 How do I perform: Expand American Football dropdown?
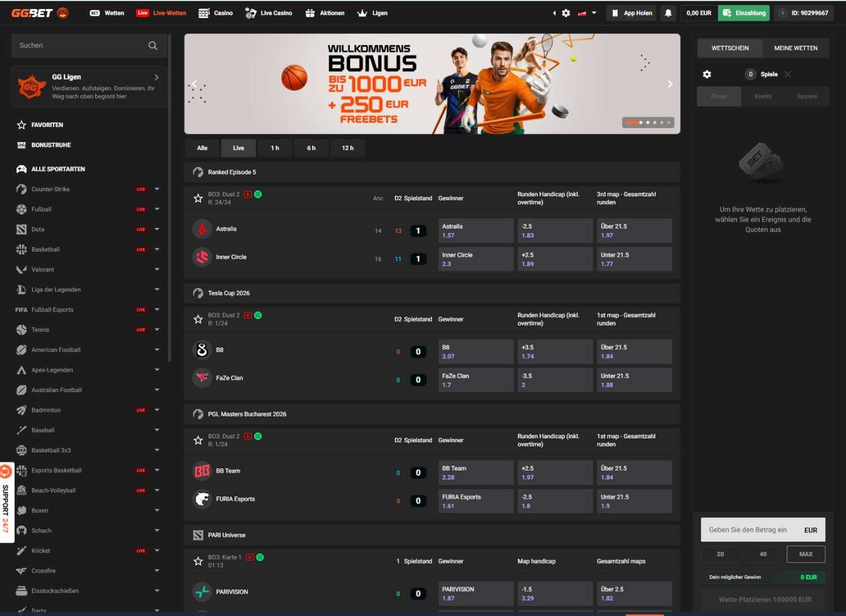[x=157, y=350]
